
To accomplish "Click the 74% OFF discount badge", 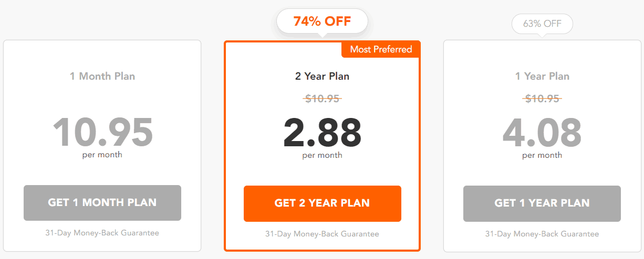I will tap(322, 21).
